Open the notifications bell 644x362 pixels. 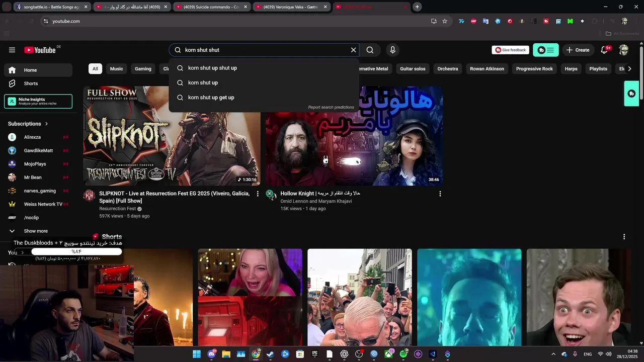pos(605,50)
